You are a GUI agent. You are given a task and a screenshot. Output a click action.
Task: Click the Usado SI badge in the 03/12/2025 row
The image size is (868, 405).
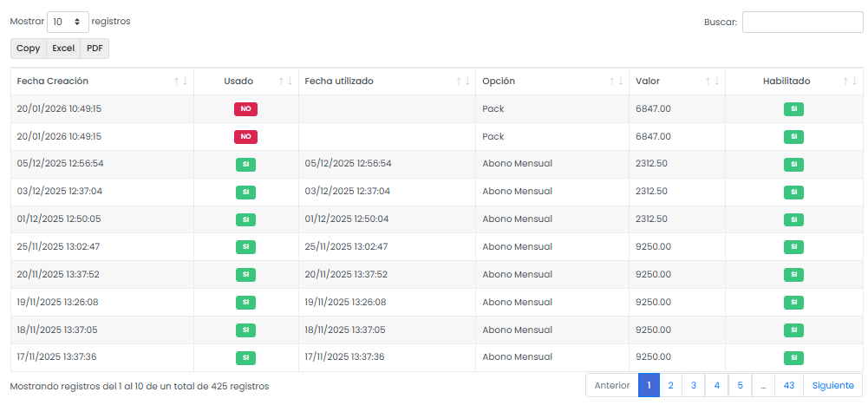pos(245,192)
